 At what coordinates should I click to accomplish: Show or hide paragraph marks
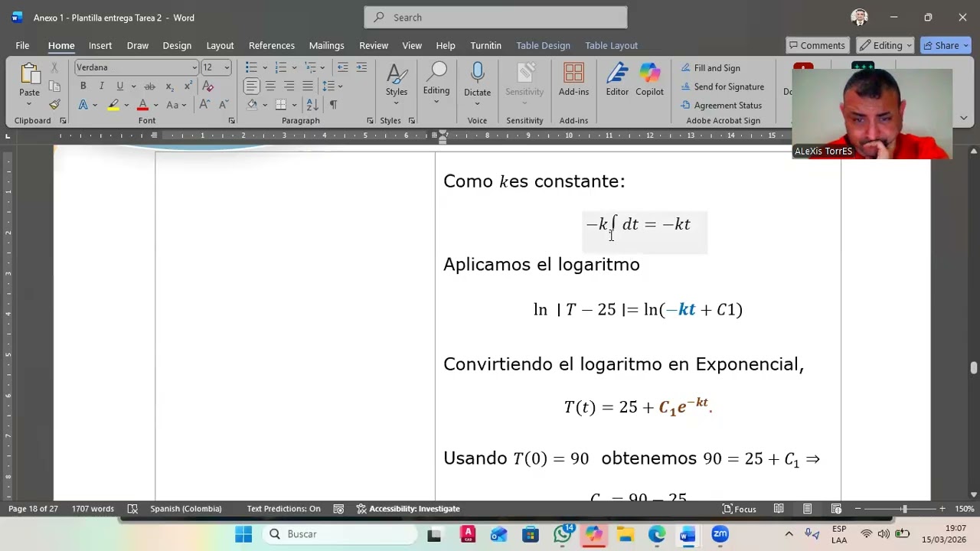(333, 104)
